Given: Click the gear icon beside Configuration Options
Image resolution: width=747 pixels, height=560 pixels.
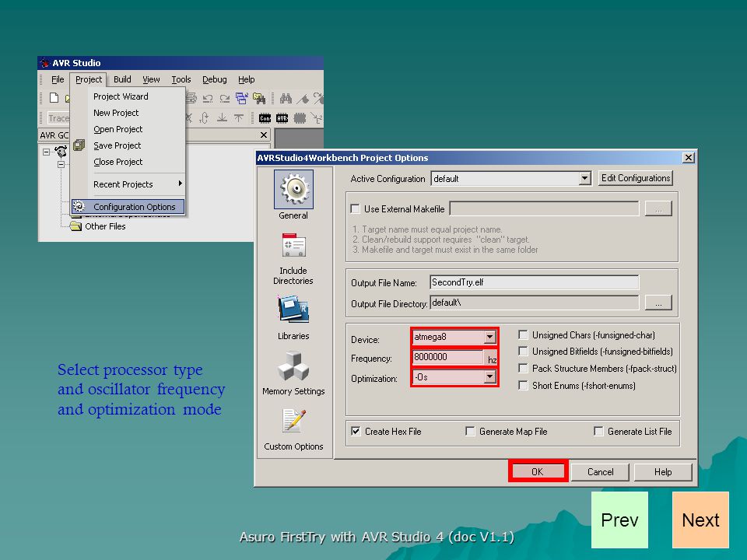Looking at the screenshot, I should click(79, 206).
